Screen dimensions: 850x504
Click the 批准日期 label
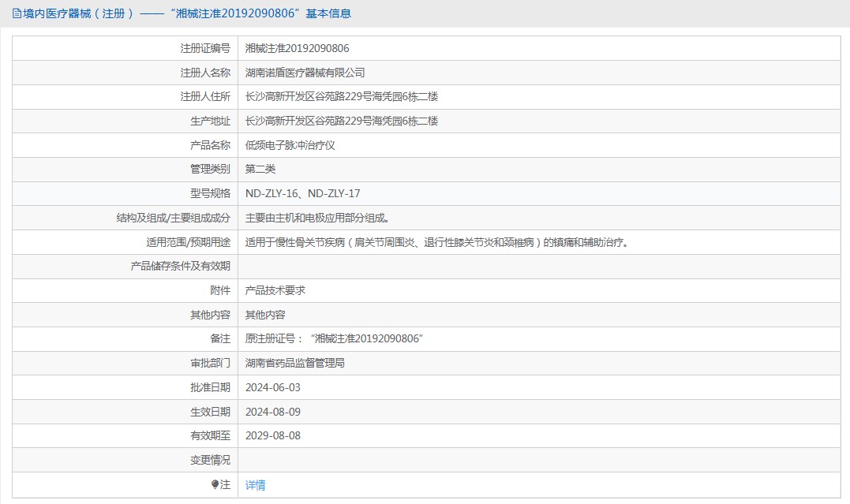pyautogui.click(x=211, y=387)
